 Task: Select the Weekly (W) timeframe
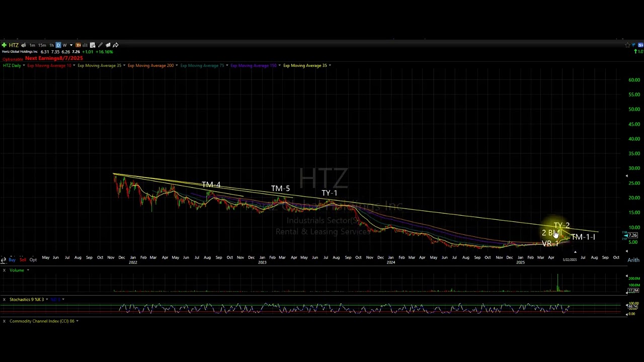(x=64, y=45)
